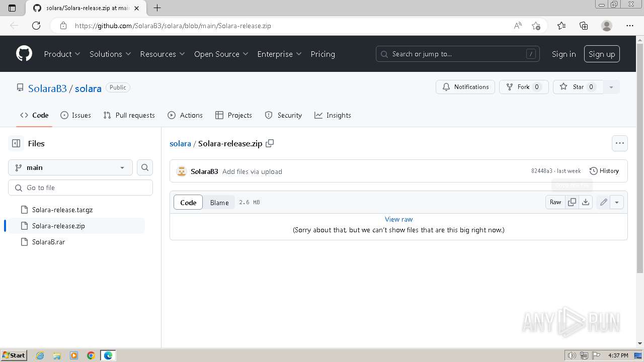Open the Projects tab
Screen dimensions: 644x362
pyautogui.click(x=233, y=115)
